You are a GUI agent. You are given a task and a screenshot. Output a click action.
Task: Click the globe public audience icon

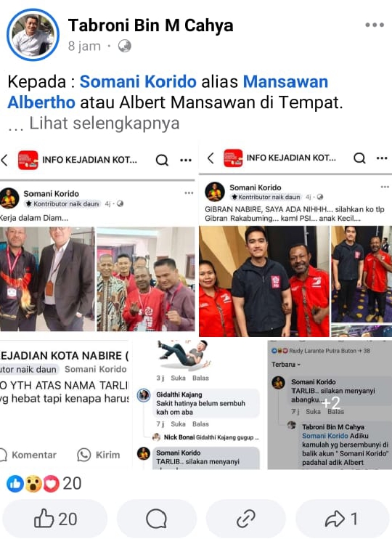[x=124, y=46]
